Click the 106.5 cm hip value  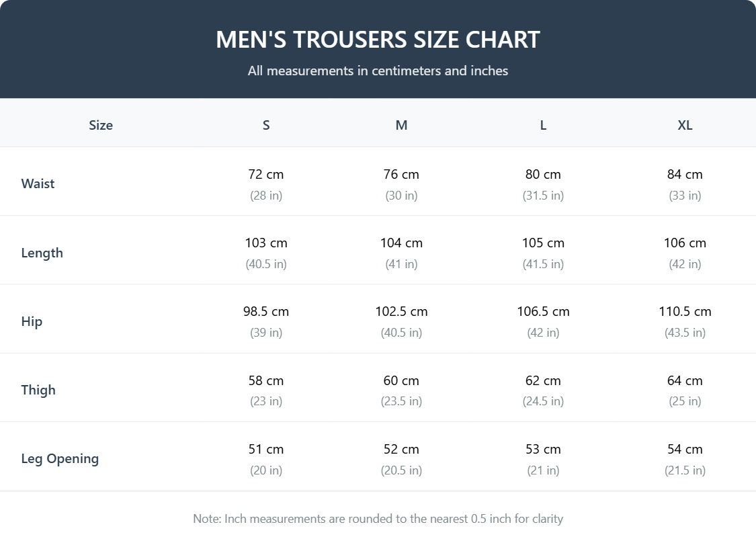click(x=543, y=311)
